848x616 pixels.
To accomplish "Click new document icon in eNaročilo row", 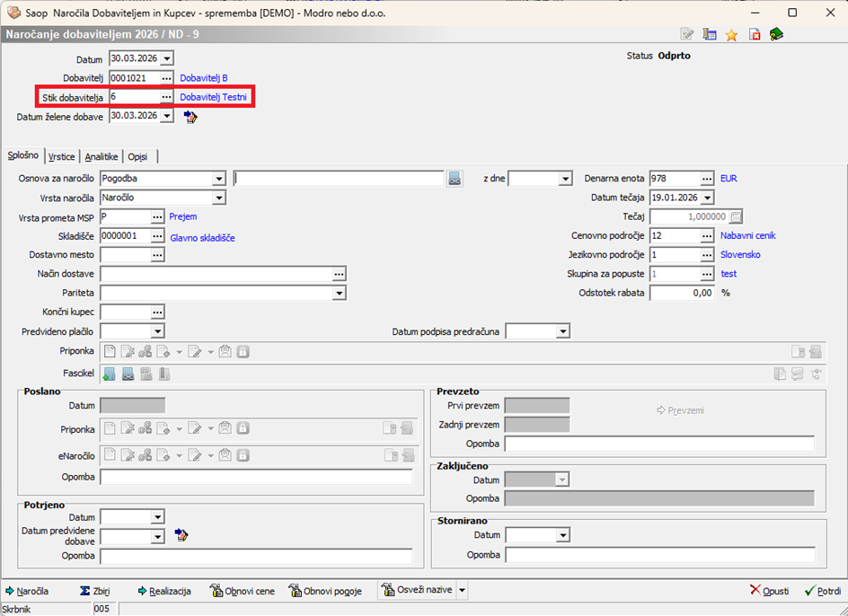I will [110, 455].
